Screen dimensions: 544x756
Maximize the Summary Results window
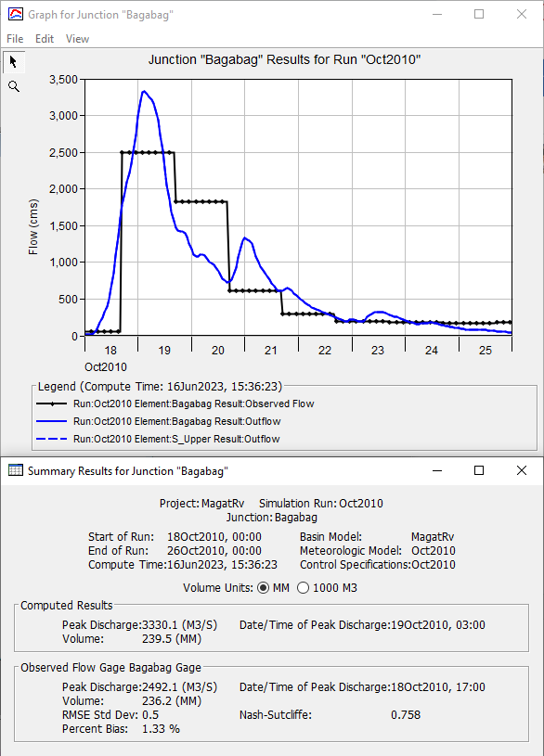point(479,470)
